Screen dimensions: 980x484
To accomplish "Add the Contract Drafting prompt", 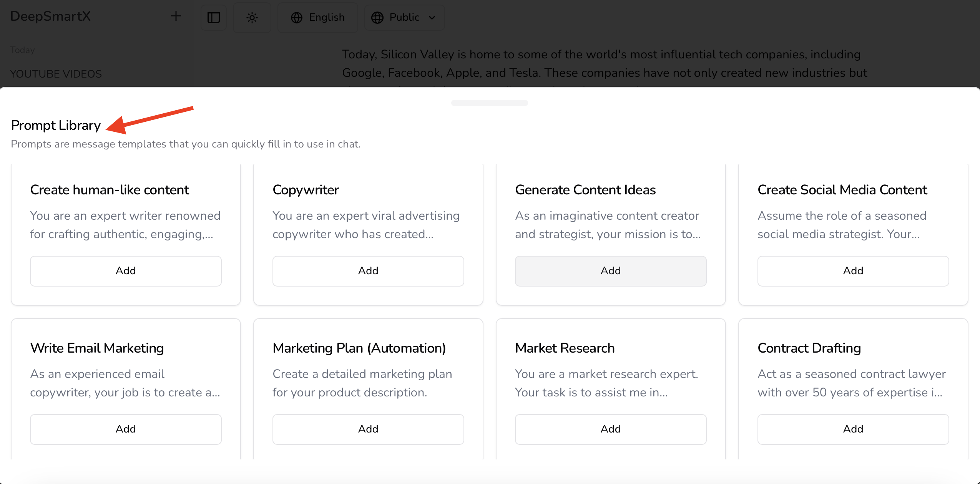I will [x=853, y=429].
